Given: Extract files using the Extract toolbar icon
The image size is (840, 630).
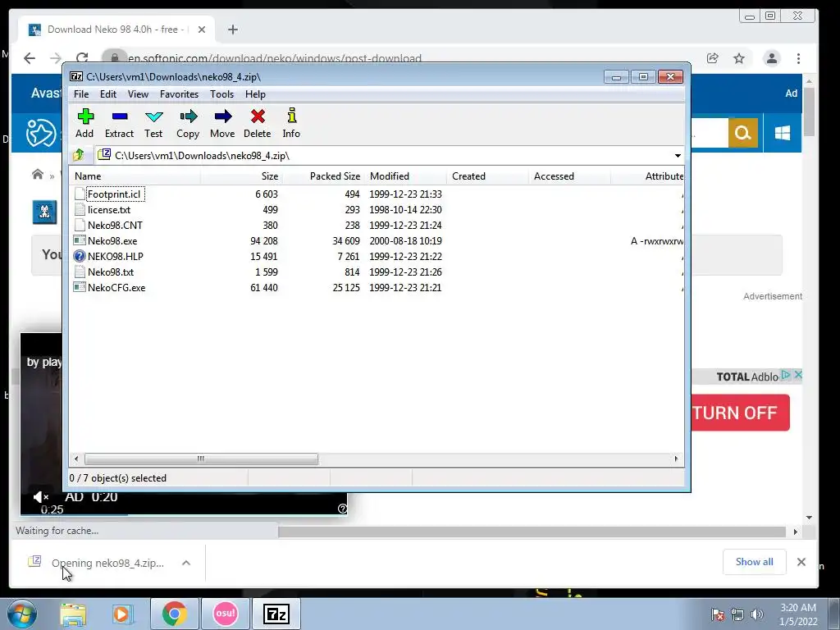Looking at the screenshot, I should coord(119,123).
